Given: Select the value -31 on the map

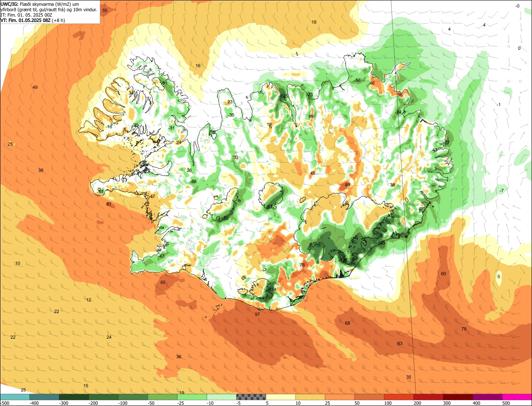Looking at the screenshot, I should (172, 128).
